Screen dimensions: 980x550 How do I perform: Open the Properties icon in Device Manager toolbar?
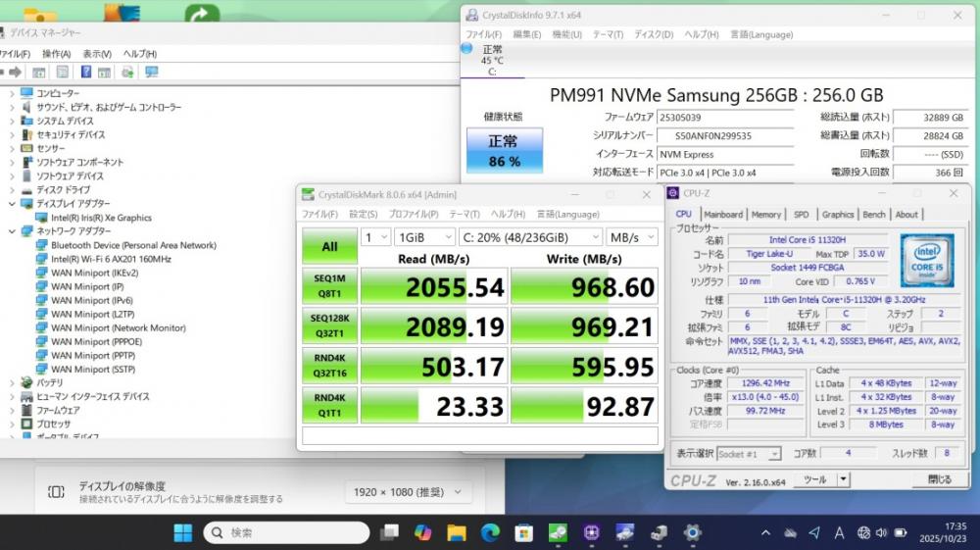(x=63, y=73)
